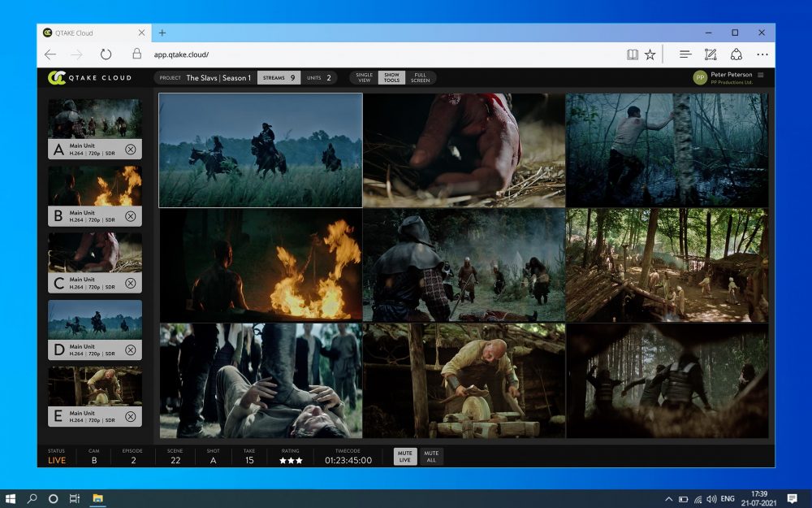Enter Full Screen mode

[x=420, y=78]
